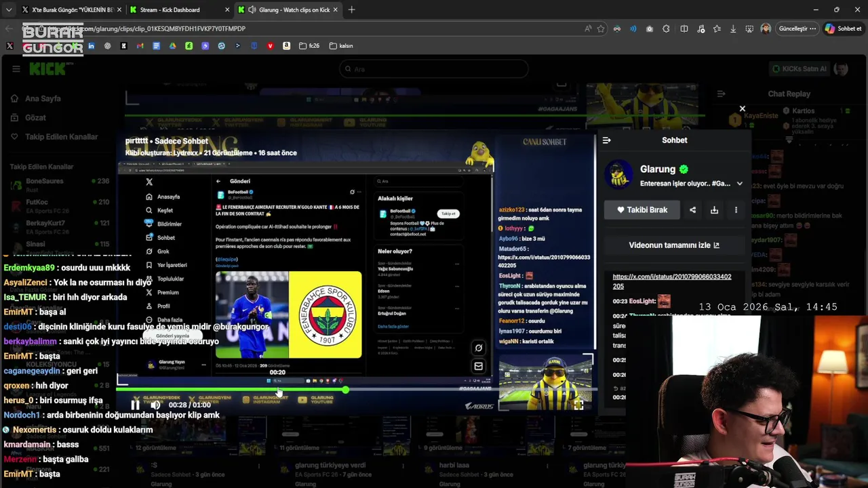Open Sohbet in embedded X sidebar
Screen dimensions: 868x488
[161, 238]
